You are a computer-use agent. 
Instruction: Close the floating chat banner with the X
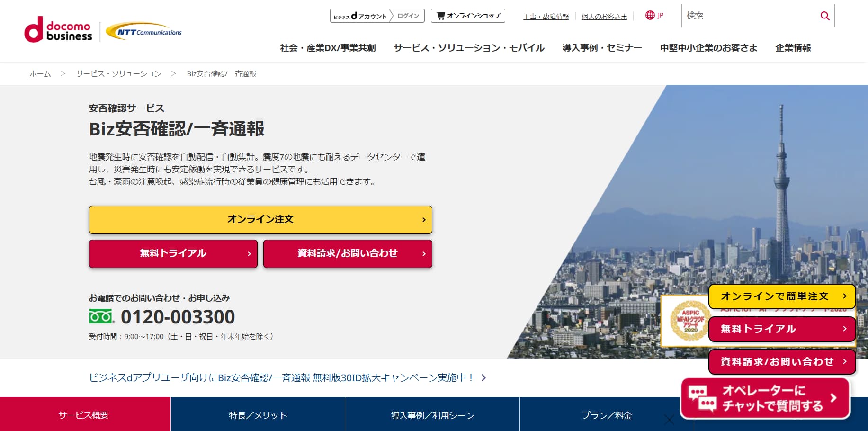669,420
